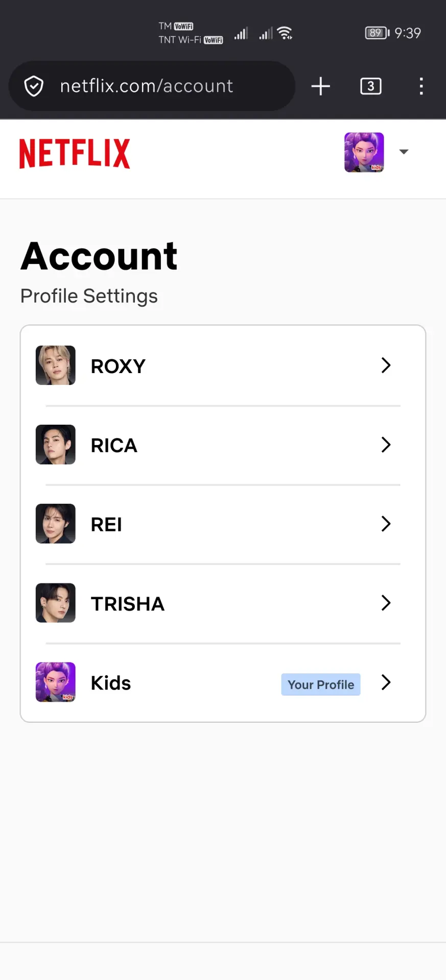This screenshot has height=980, width=446.
Task: Open the tab switcher showing 3 tabs
Action: [x=371, y=86]
